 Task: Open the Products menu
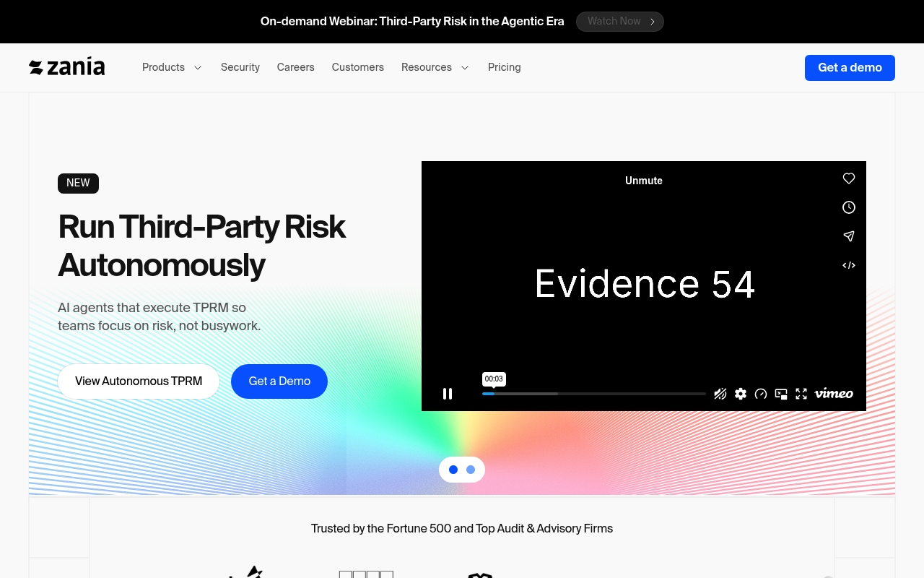[163, 67]
